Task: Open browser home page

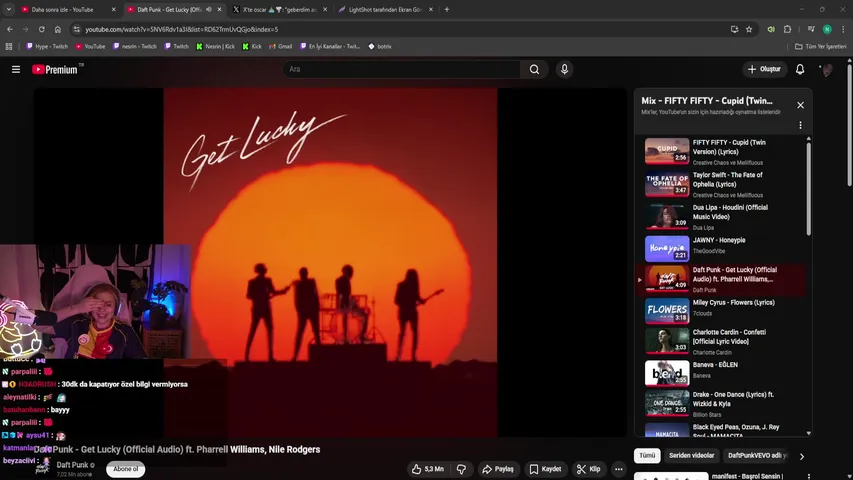Action: pyautogui.click(x=58, y=29)
